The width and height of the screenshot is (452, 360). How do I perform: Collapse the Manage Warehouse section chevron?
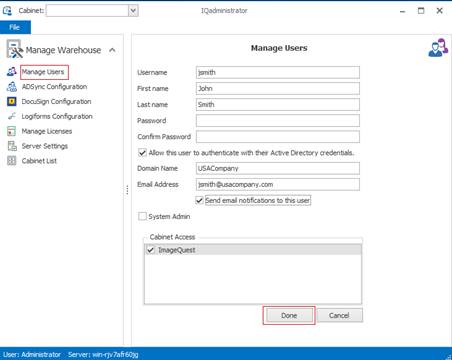[x=112, y=50]
